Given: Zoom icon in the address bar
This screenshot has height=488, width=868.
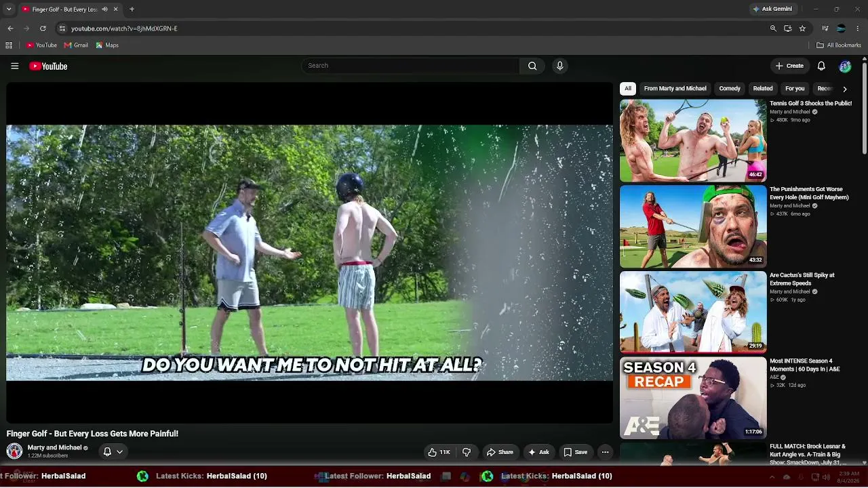Looking at the screenshot, I should click(773, 28).
